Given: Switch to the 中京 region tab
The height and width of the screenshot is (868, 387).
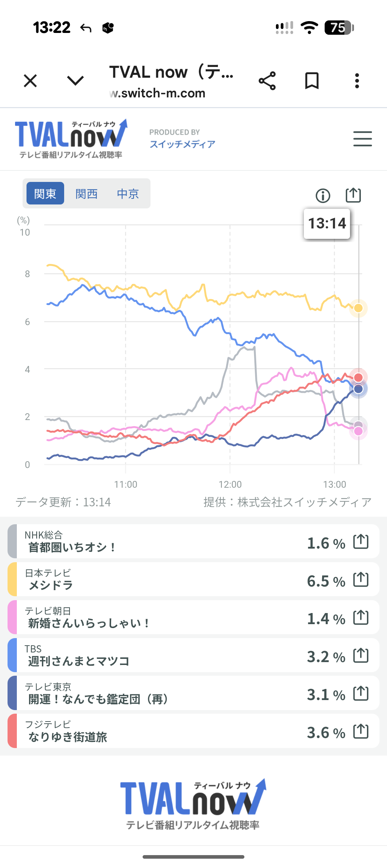Looking at the screenshot, I should click(128, 194).
